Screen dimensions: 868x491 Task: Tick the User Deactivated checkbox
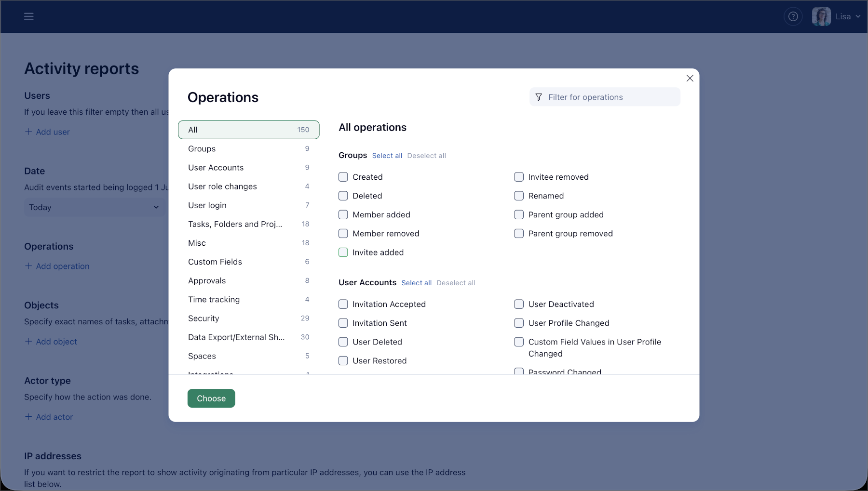tap(519, 304)
